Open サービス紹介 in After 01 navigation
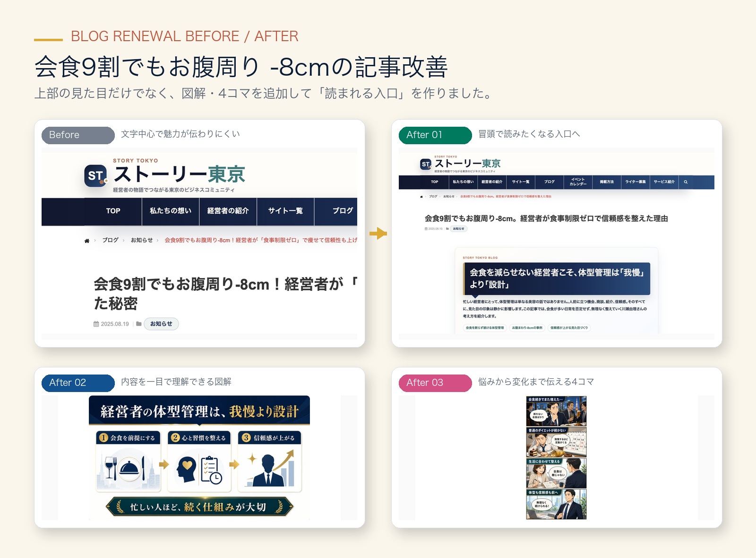The image size is (756, 558). (x=664, y=182)
